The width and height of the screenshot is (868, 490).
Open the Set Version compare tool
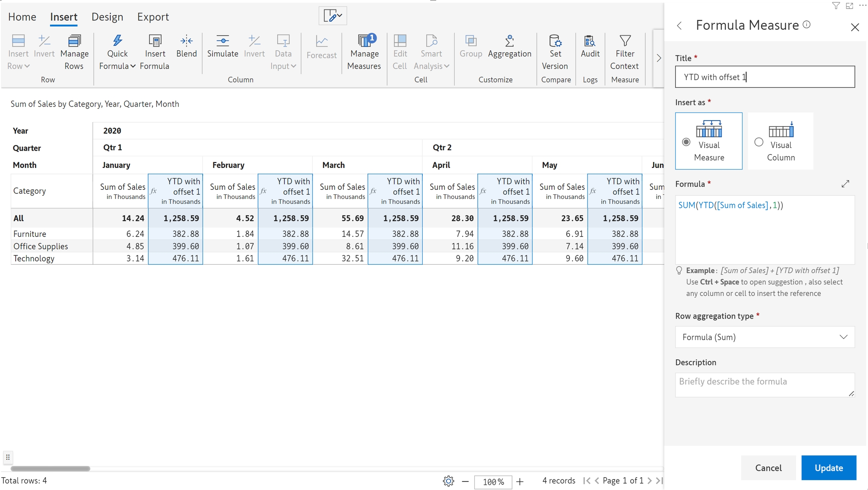[555, 41]
